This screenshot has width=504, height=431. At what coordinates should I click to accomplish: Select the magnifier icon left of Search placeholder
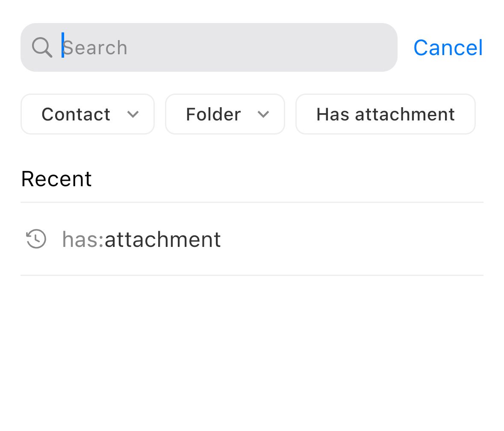pos(42,47)
